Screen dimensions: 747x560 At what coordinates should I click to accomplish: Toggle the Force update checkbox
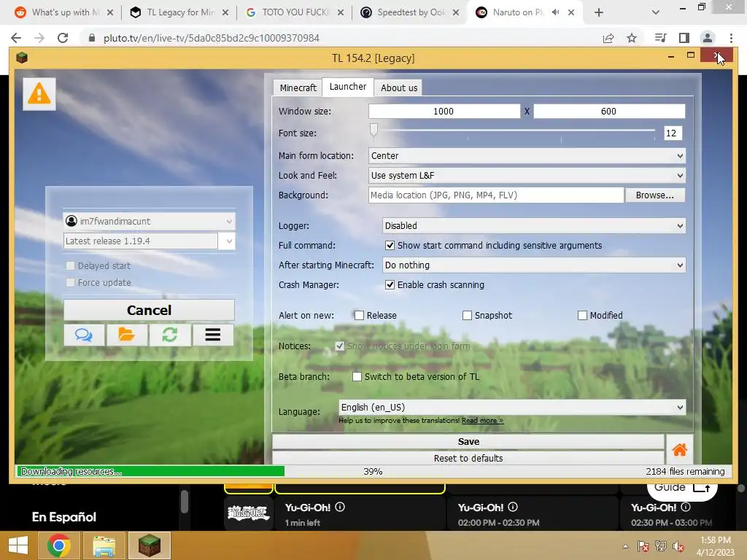click(x=70, y=282)
